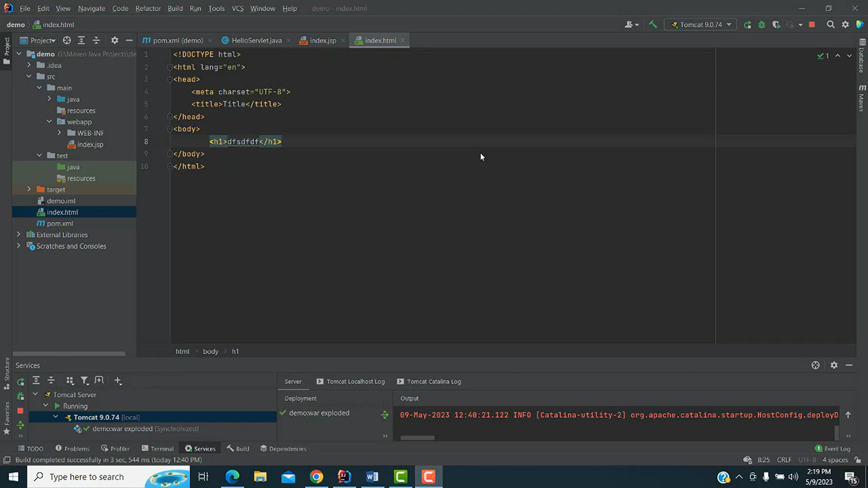This screenshot has width=868, height=488.
Task: Click Filter icon in Services toolbar
Action: pyautogui.click(x=85, y=381)
